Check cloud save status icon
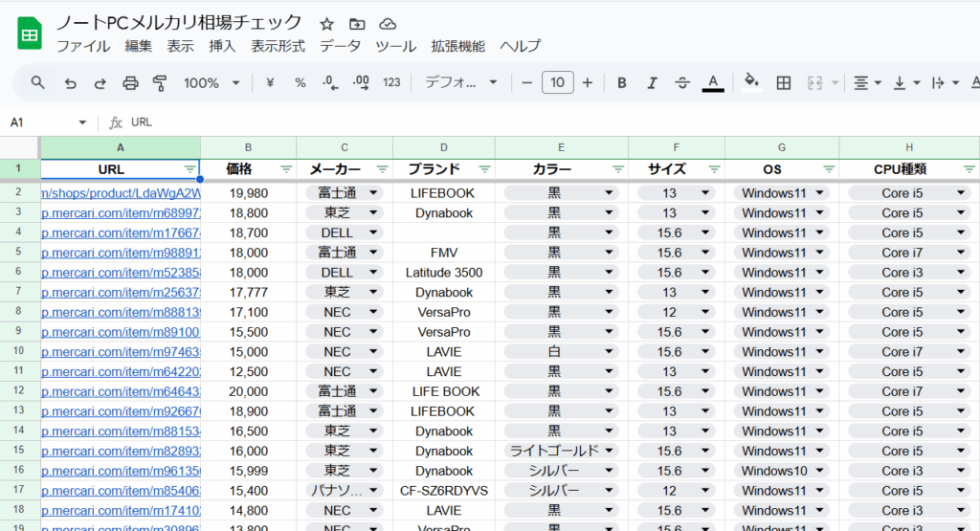This screenshot has height=531, width=980. 388,24
